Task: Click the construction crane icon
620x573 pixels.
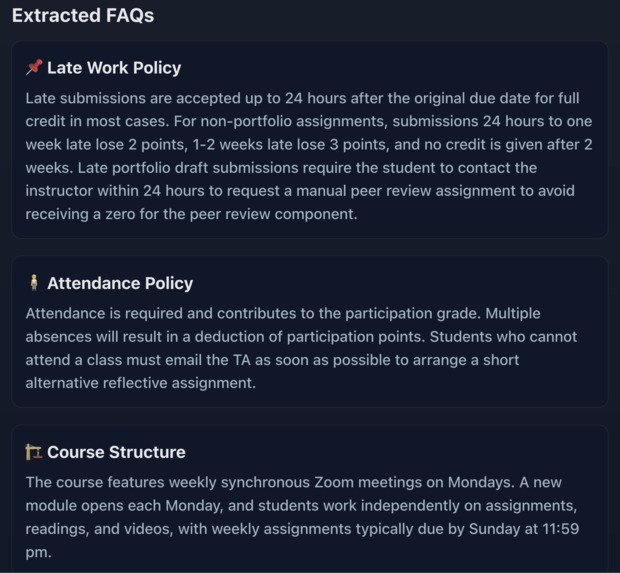Action: [34, 452]
